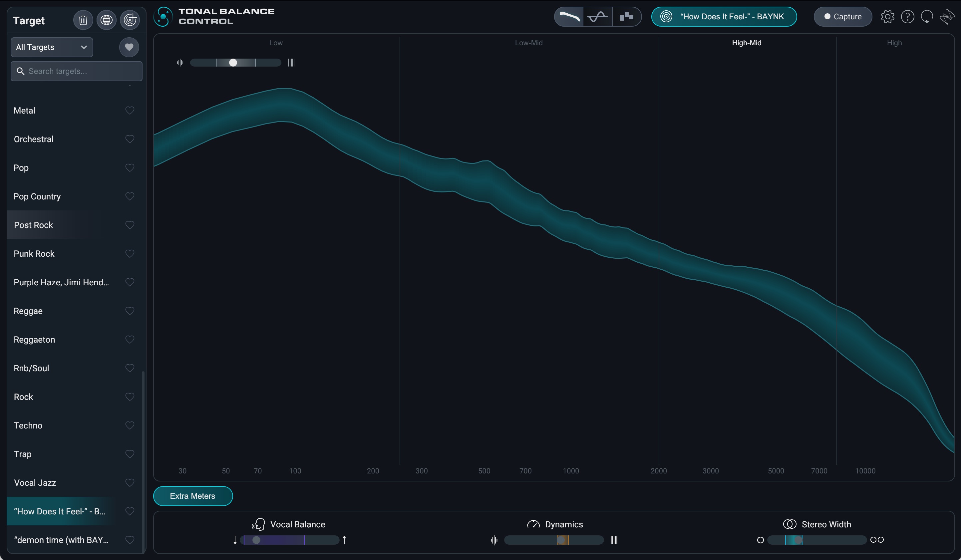Viewport: 961px width, 560px height.
Task: Open the help question mark icon
Action: tap(907, 17)
